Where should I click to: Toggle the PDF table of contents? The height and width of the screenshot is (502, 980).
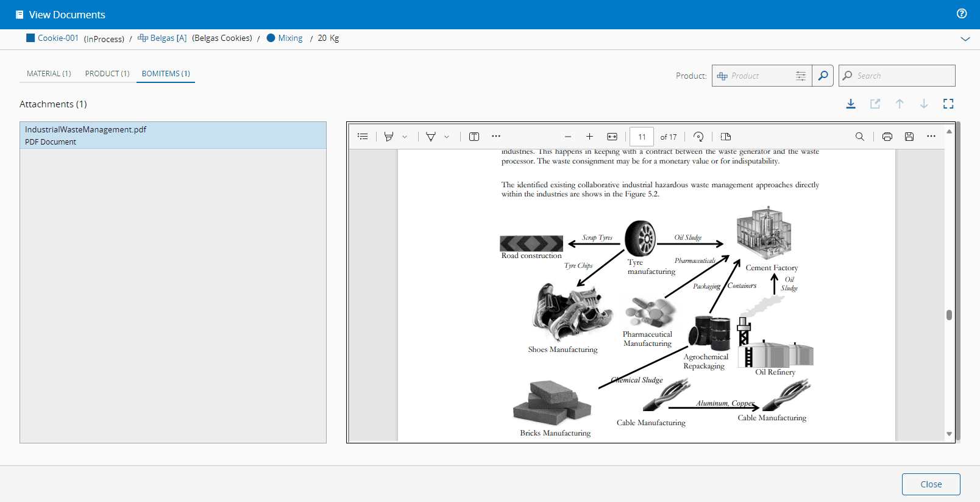363,137
